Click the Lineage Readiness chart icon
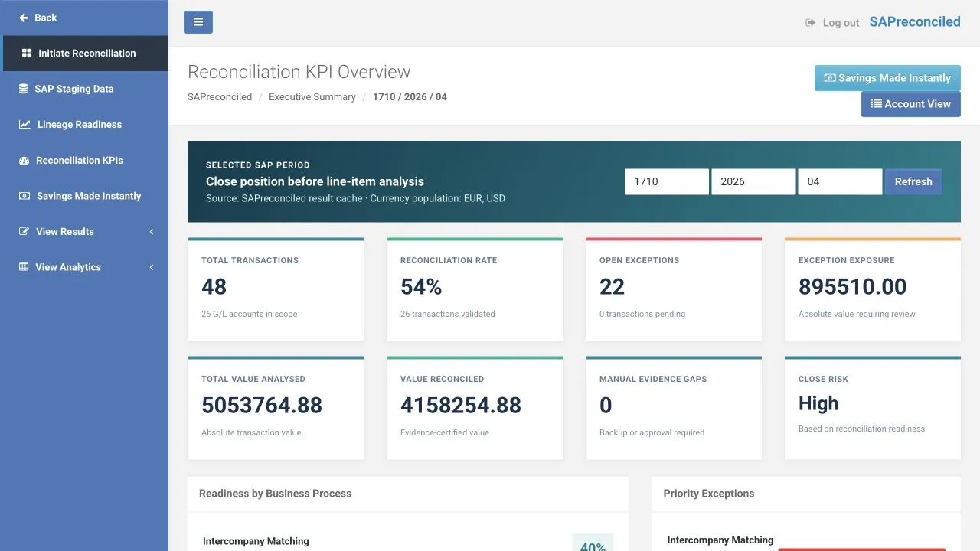This screenshot has width=980, height=551. click(24, 125)
